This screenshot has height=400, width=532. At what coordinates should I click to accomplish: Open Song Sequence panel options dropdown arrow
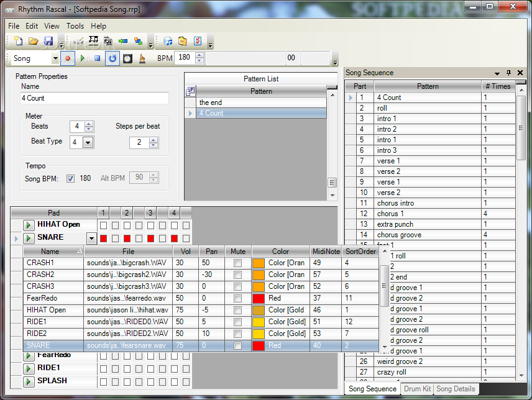497,73
